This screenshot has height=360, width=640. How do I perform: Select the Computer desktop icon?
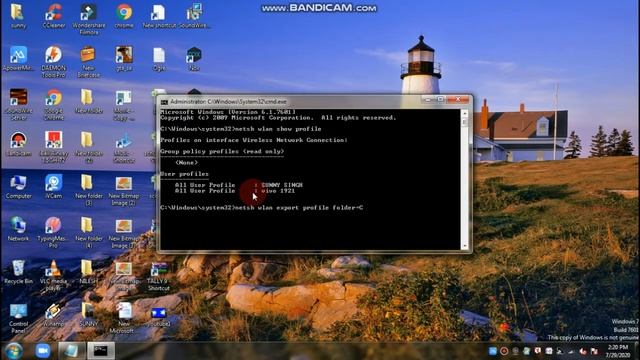point(18,187)
